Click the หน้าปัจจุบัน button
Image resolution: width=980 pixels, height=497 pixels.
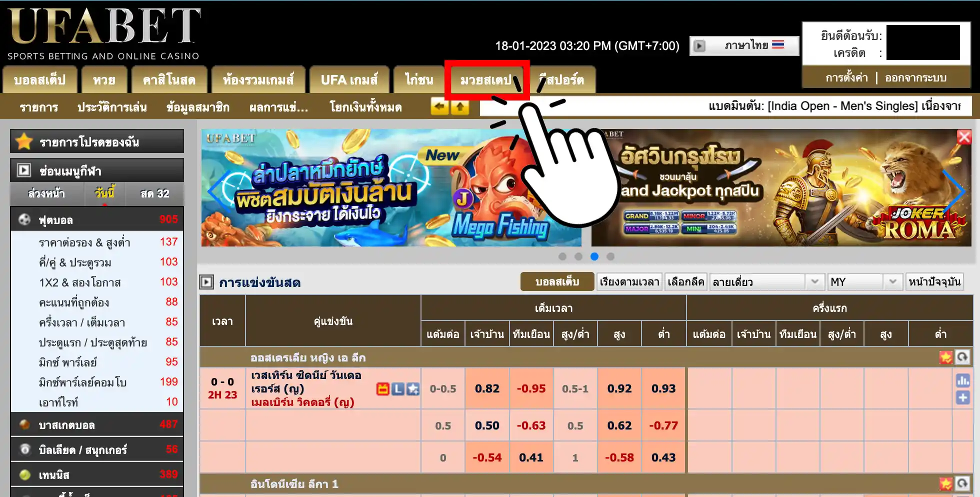[x=934, y=281]
